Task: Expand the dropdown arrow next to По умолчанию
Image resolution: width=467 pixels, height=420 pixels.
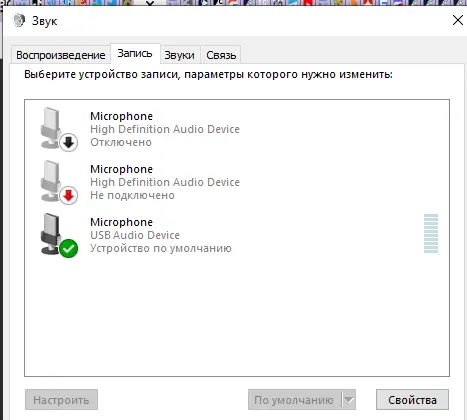Action: pos(349,399)
